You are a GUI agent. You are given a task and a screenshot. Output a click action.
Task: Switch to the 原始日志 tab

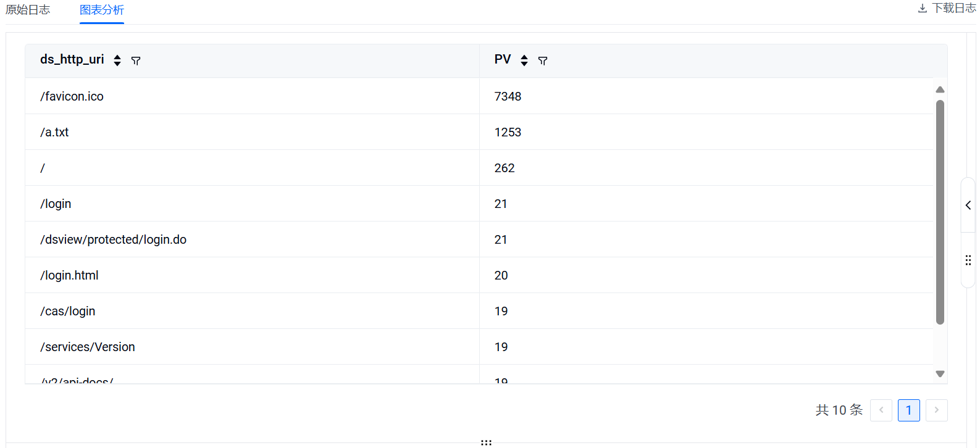tap(28, 10)
